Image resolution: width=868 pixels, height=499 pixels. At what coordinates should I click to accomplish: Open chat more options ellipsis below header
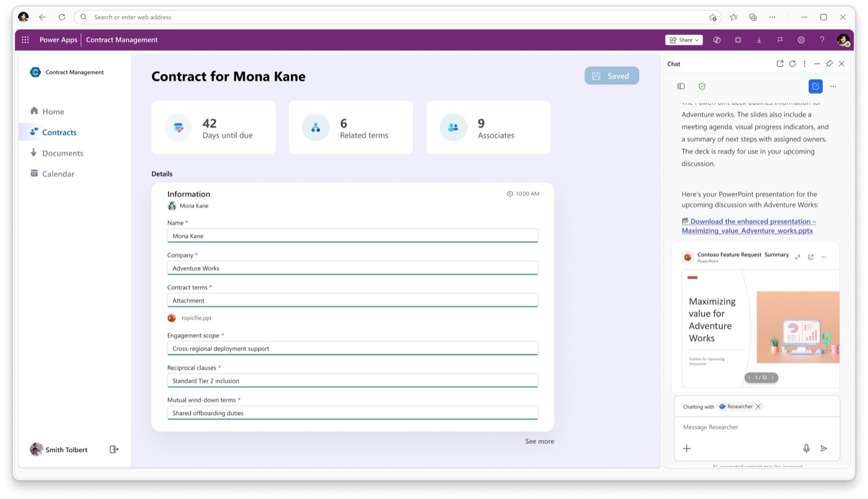tap(833, 86)
